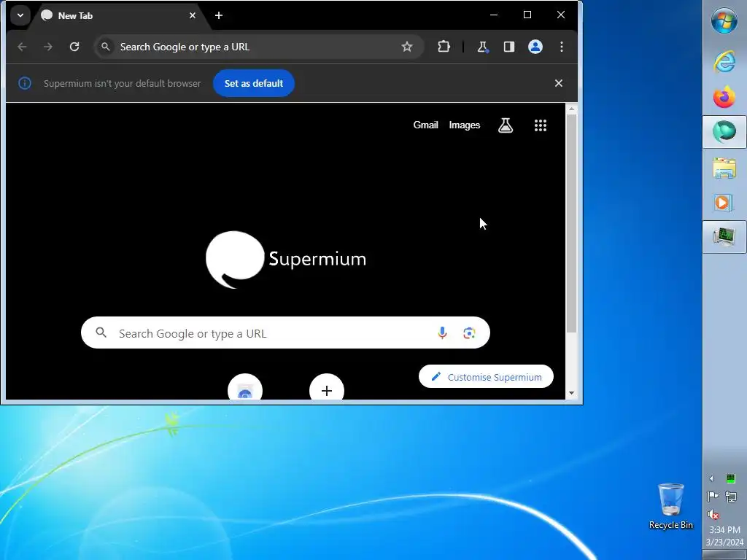Open Windows Explorer from the taskbar
The width and height of the screenshot is (747, 560).
point(724,168)
